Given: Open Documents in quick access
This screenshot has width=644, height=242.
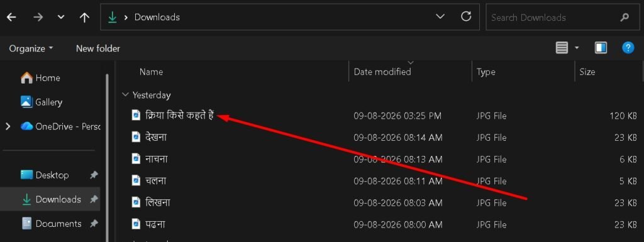Looking at the screenshot, I should 52,224.
